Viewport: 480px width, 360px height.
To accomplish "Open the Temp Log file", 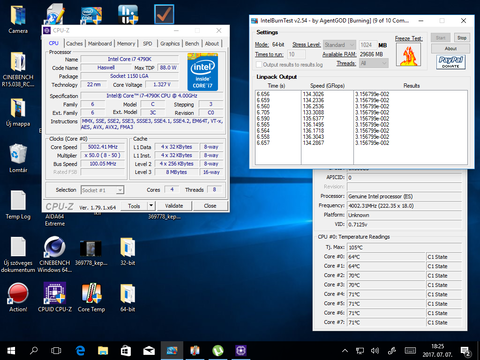I will click(18, 205).
